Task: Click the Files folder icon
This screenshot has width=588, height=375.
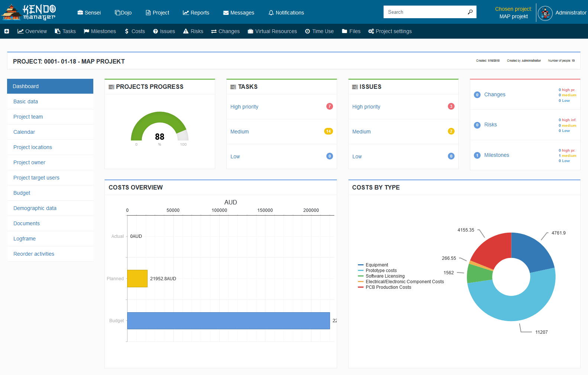Action: (x=345, y=31)
